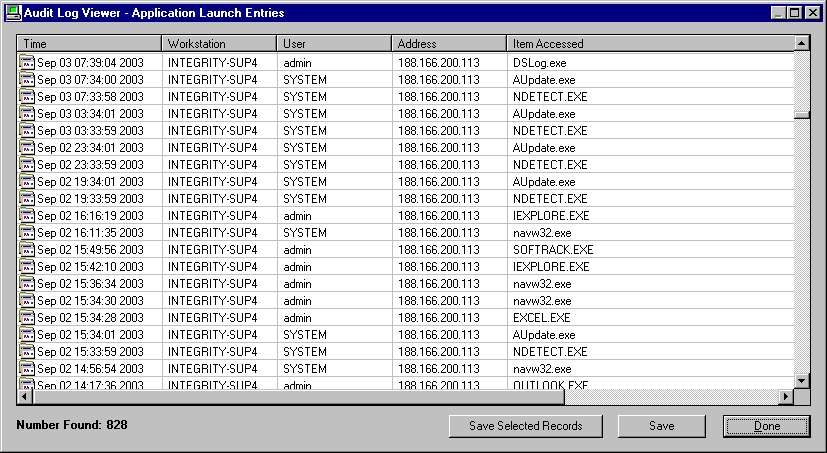
Task: Click the vertical scrollbar thumb
Action: (802, 115)
